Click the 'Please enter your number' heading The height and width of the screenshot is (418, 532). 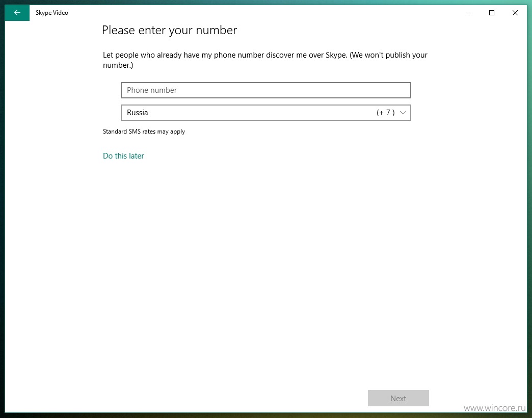pyautogui.click(x=169, y=31)
